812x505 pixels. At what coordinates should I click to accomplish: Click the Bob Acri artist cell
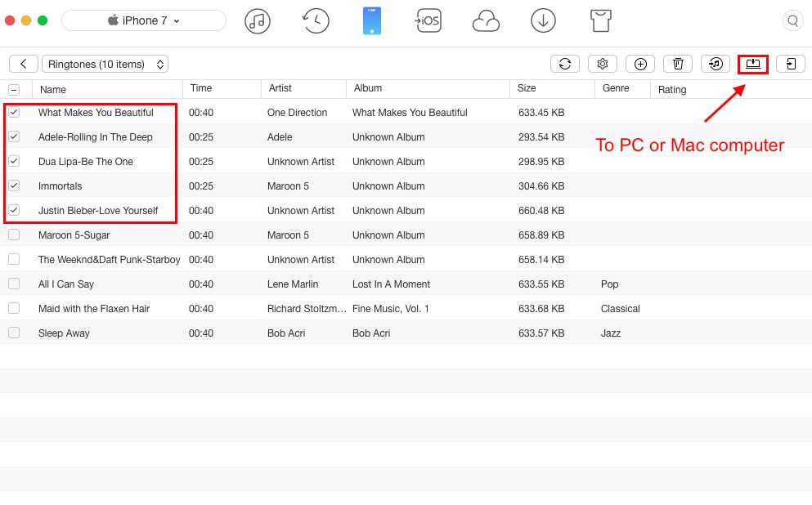[x=286, y=333]
